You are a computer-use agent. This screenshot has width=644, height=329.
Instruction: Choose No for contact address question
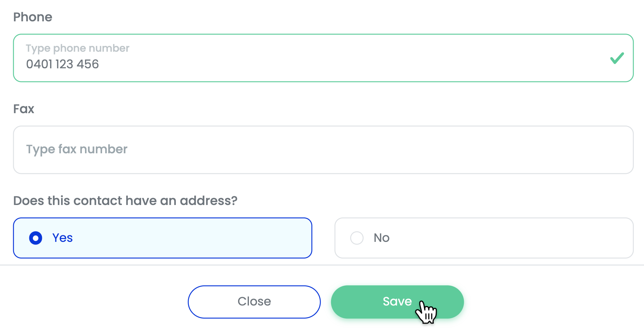tap(483, 238)
